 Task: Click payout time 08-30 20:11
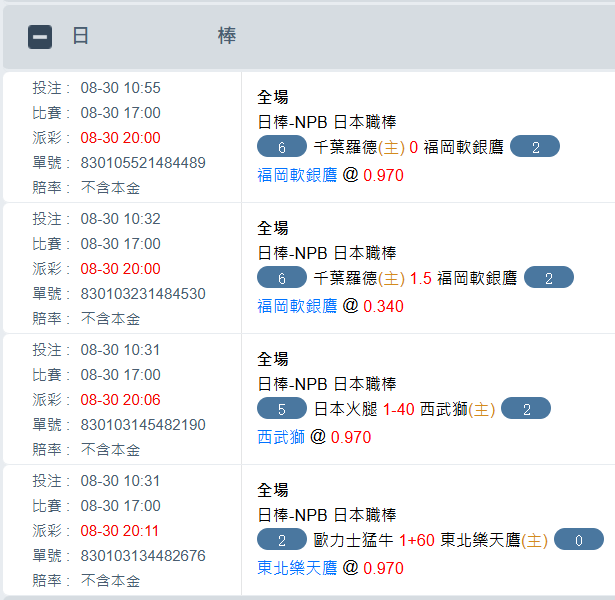[x=120, y=531]
